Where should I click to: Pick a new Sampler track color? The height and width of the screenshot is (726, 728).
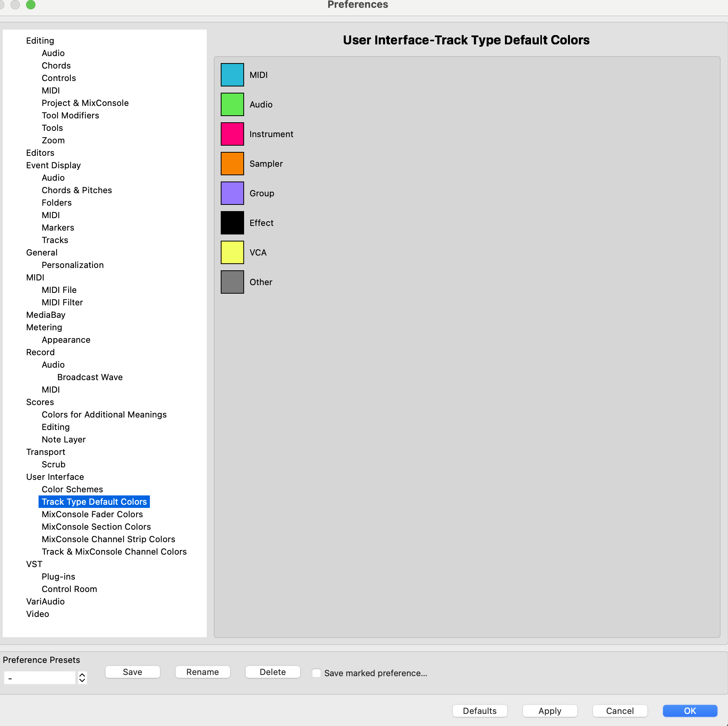[232, 164]
